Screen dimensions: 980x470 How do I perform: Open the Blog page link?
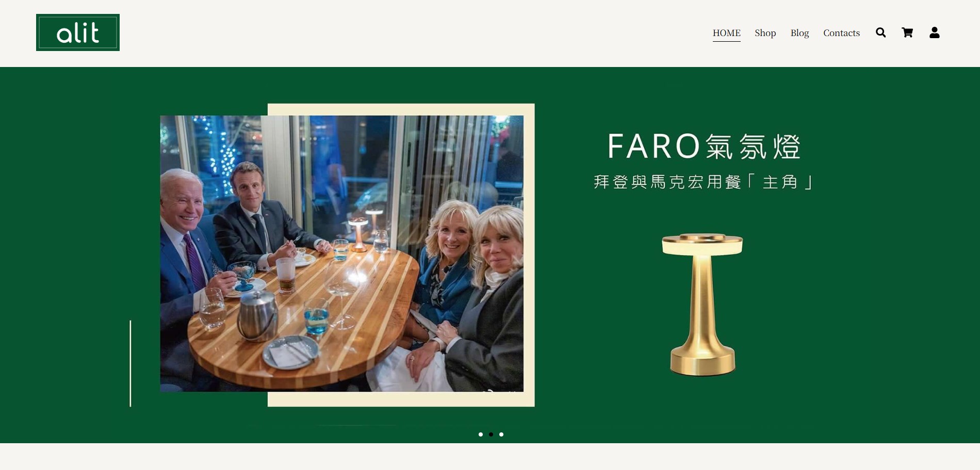[x=799, y=33]
